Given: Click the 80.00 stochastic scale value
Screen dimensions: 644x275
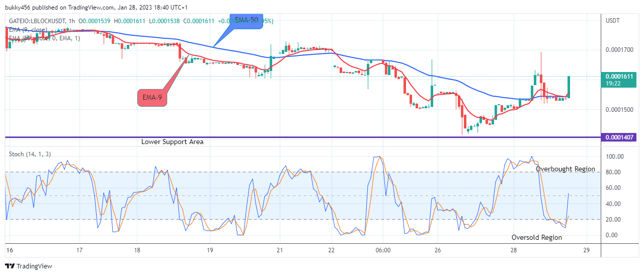Looking at the screenshot, I should [x=613, y=172].
